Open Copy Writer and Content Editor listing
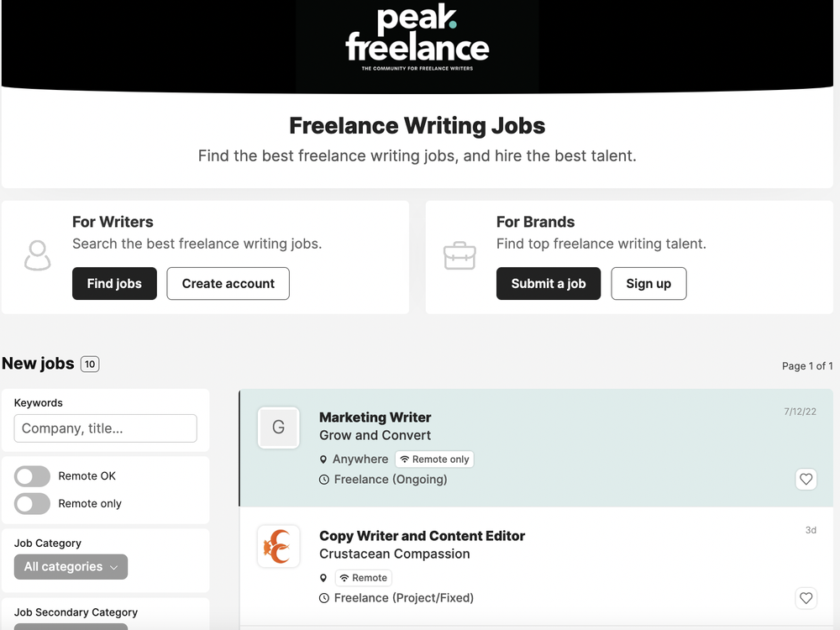 (422, 536)
